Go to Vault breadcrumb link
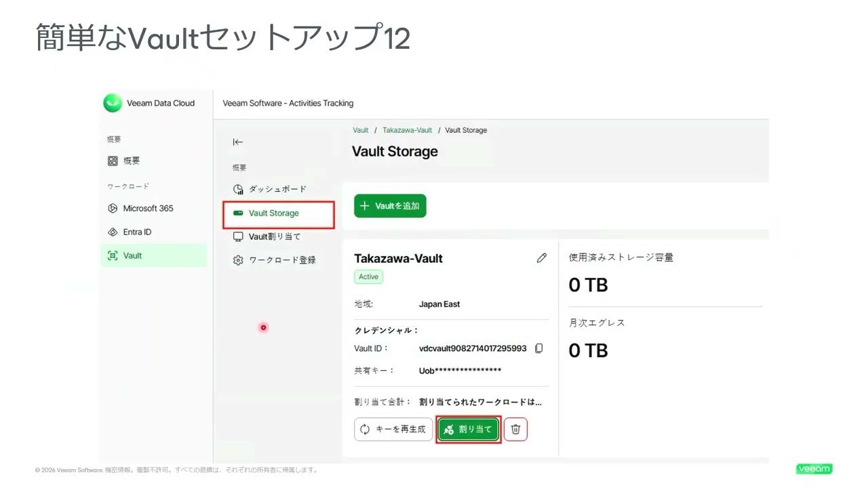The height and width of the screenshot is (488, 868). pos(361,130)
